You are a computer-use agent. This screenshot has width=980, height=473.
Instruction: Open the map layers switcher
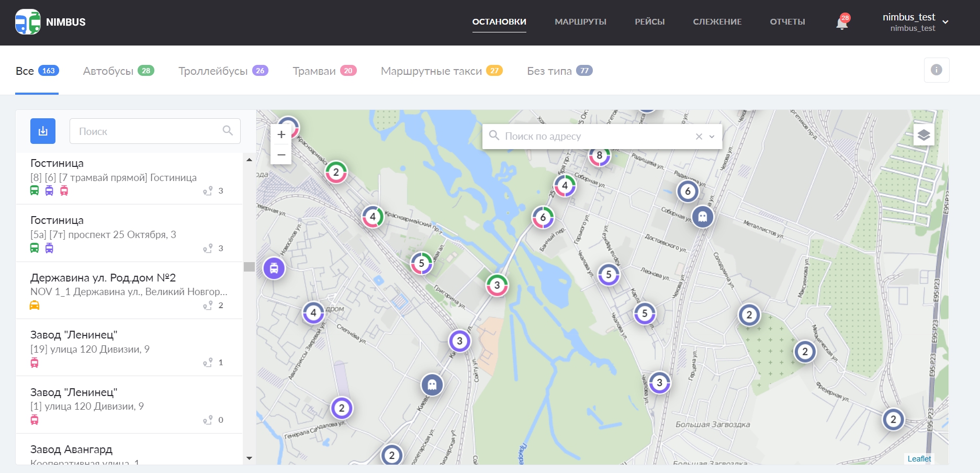pyautogui.click(x=923, y=135)
